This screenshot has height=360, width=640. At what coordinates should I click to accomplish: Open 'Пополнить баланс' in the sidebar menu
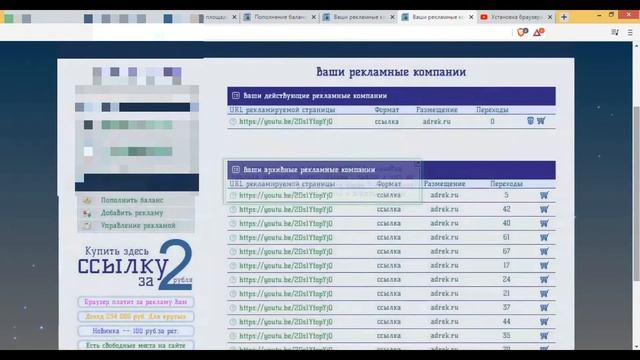pos(132,200)
